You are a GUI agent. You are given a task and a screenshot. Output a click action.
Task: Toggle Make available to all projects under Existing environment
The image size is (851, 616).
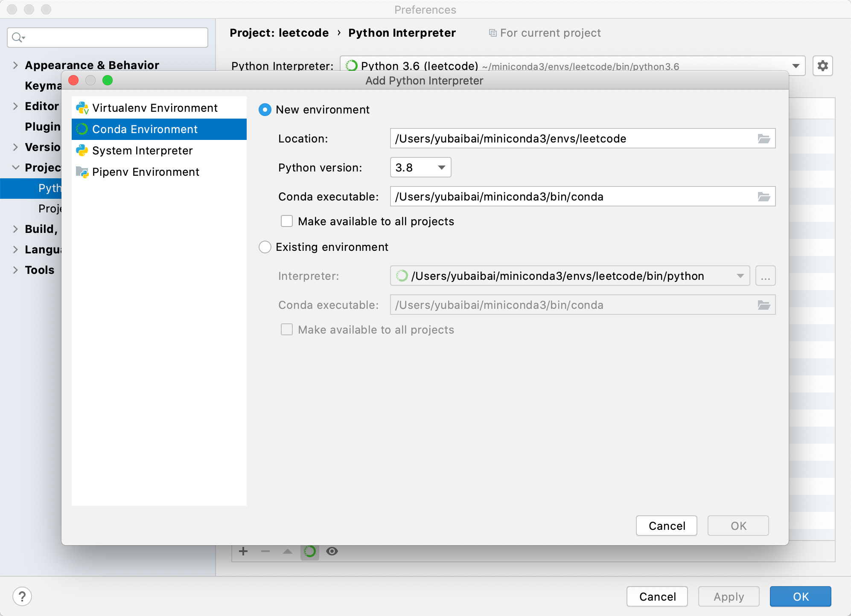click(287, 329)
